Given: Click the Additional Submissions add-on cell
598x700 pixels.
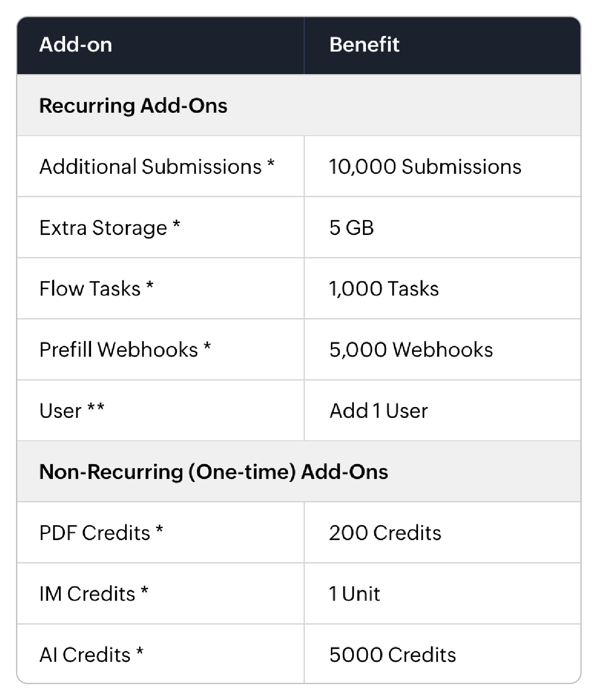Looking at the screenshot, I should [x=157, y=167].
